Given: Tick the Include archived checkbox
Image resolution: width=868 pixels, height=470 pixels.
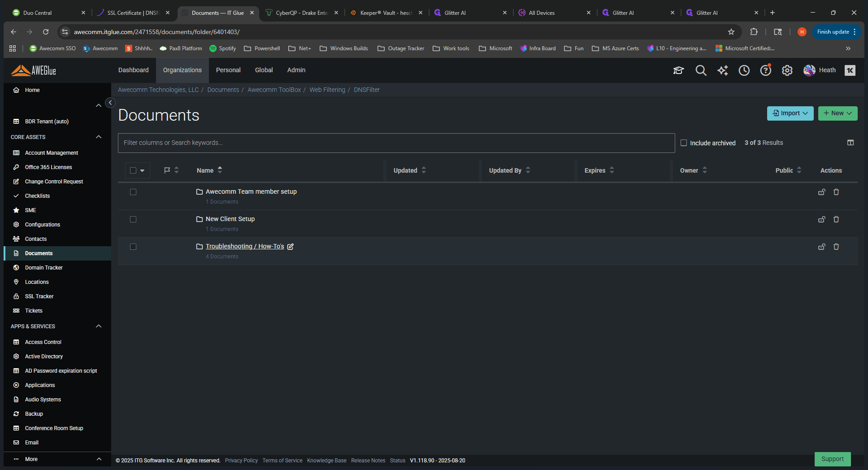Looking at the screenshot, I should 684,143.
